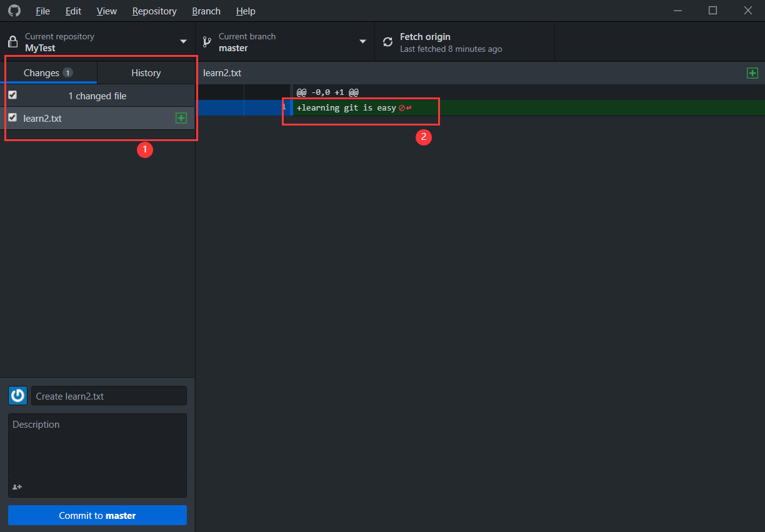Open the Repository menu

tap(154, 11)
